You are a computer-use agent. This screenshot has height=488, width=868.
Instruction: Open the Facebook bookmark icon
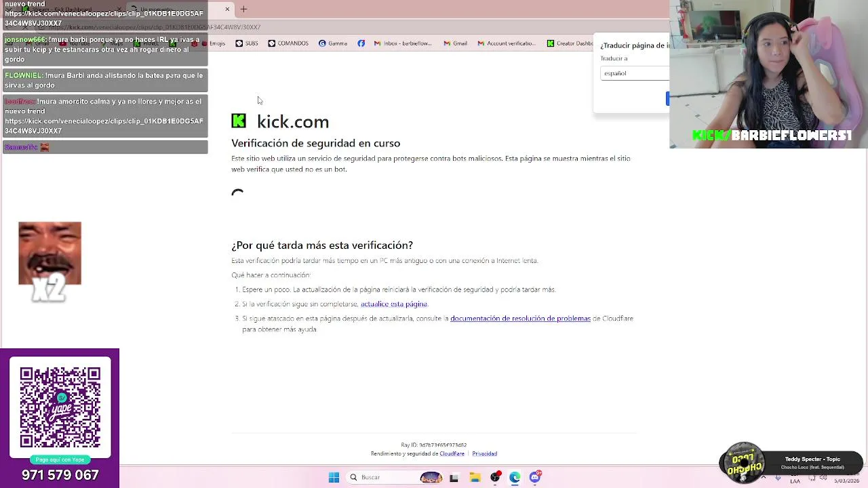(361, 43)
